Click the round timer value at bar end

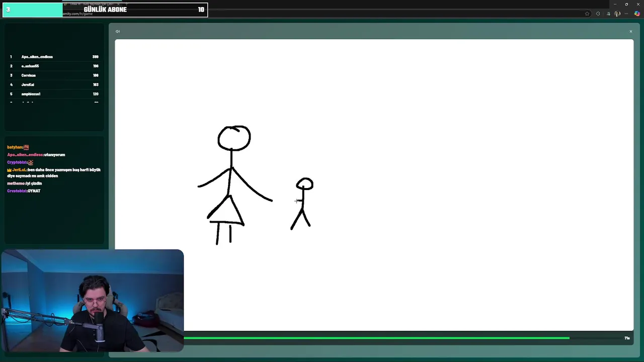click(x=627, y=338)
